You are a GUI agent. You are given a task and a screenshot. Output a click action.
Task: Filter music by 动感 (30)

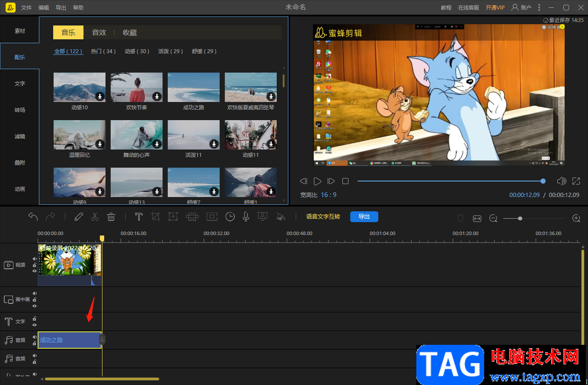click(137, 51)
